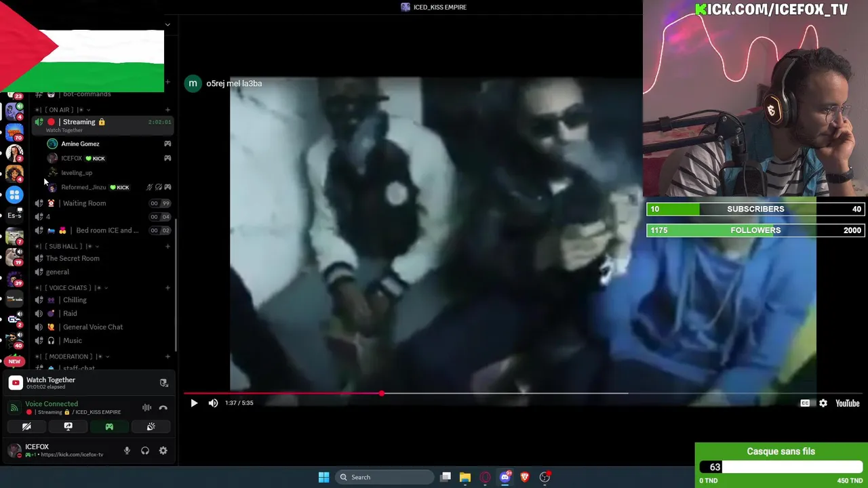The image size is (868, 488).
Task: Open noise suppression waveform icon
Action: coord(146,407)
